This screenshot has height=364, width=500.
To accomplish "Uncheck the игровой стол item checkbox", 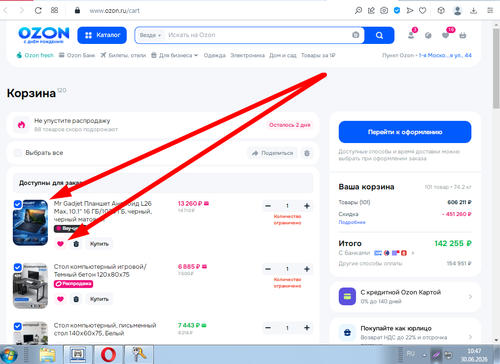I will click(x=18, y=267).
